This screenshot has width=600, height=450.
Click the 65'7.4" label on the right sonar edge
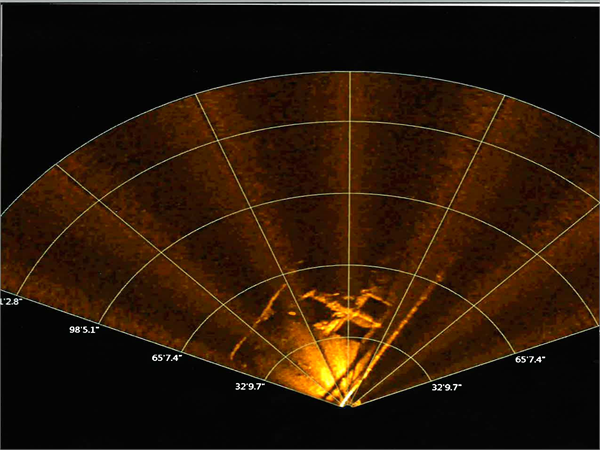[x=530, y=359]
